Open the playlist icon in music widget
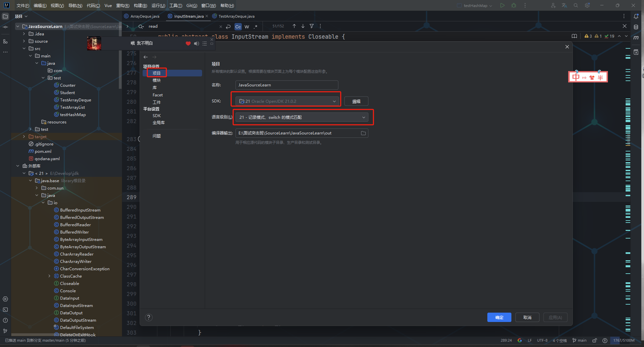Image resolution: width=644 pixels, height=347 pixels. pyautogui.click(x=204, y=43)
